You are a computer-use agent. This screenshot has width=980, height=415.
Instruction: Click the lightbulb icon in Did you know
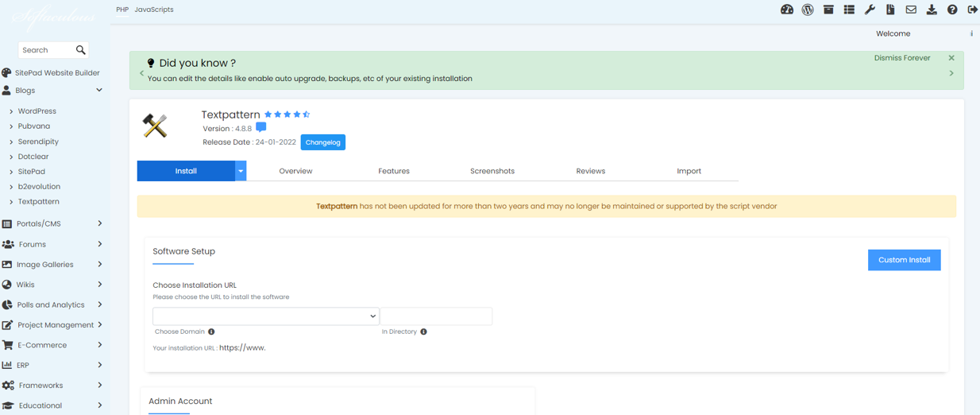tap(151, 63)
